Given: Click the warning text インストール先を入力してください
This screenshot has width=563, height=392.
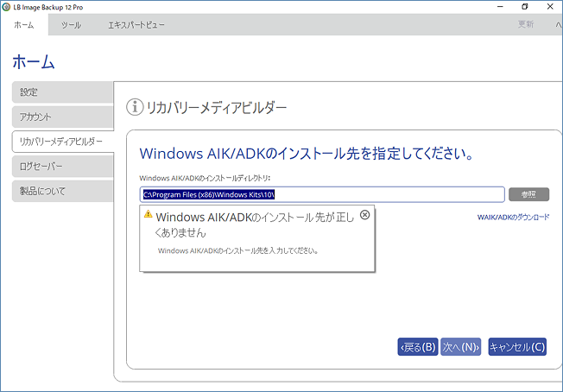Looking at the screenshot, I should [x=238, y=250].
